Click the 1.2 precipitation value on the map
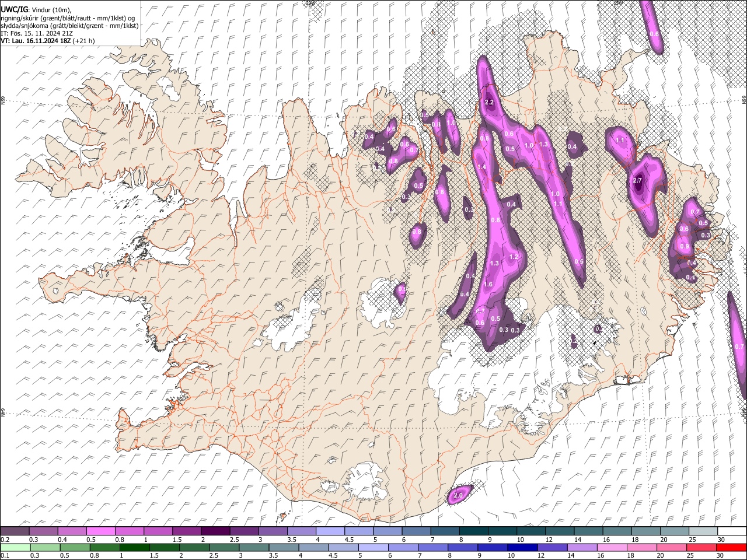The width and height of the screenshot is (747, 560). pyautogui.click(x=514, y=257)
